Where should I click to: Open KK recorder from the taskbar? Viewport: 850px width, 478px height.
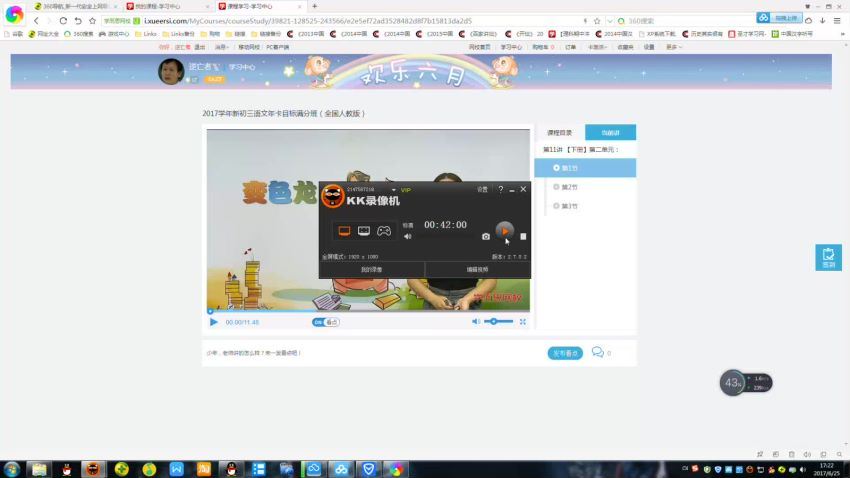point(93,469)
